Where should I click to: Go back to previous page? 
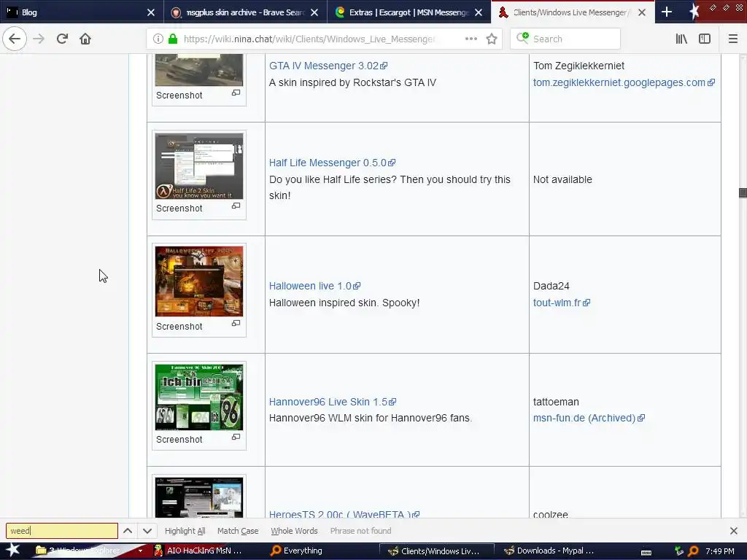(x=15, y=39)
